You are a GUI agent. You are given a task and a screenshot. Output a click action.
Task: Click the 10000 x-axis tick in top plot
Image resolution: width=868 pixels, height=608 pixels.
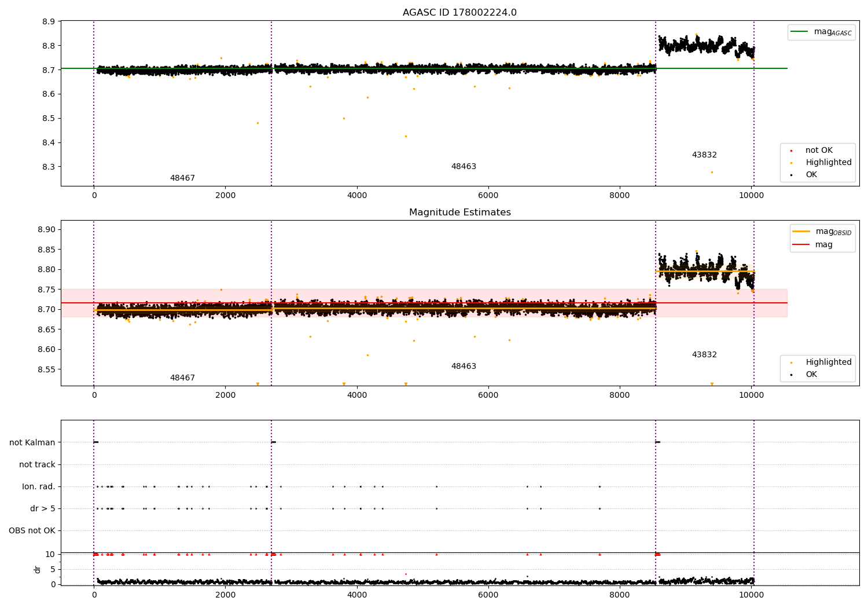[x=751, y=196]
